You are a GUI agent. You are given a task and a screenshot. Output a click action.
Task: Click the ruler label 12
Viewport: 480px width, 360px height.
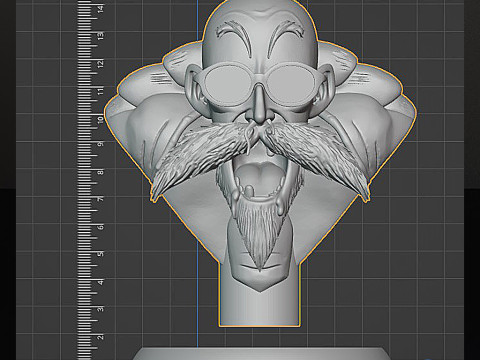click(101, 63)
